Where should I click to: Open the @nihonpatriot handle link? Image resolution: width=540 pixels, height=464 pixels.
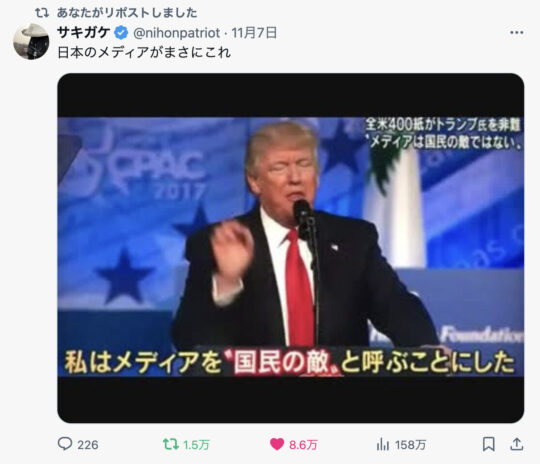(176, 33)
